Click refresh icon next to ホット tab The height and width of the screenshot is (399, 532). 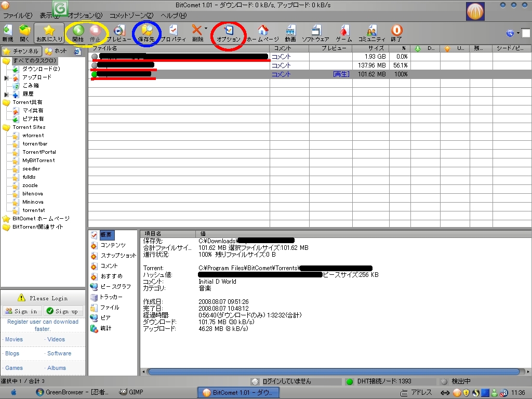tap(77, 51)
